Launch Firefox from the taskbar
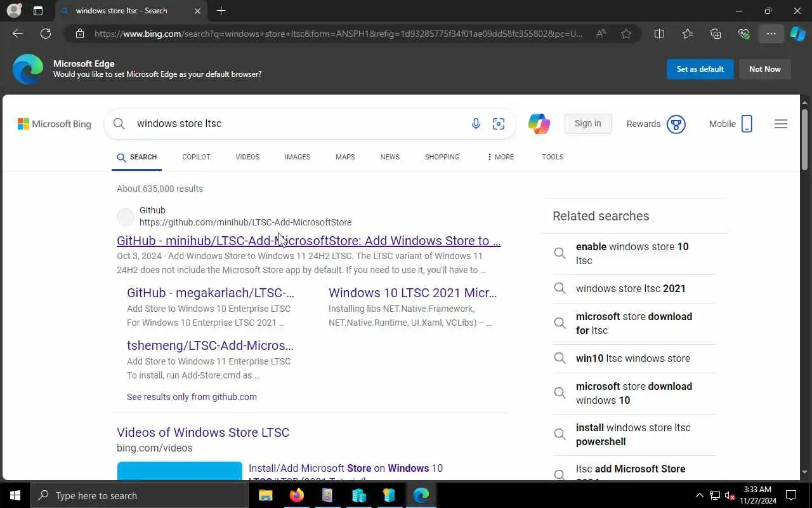Screen dimensions: 812x508 click(297, 495)
